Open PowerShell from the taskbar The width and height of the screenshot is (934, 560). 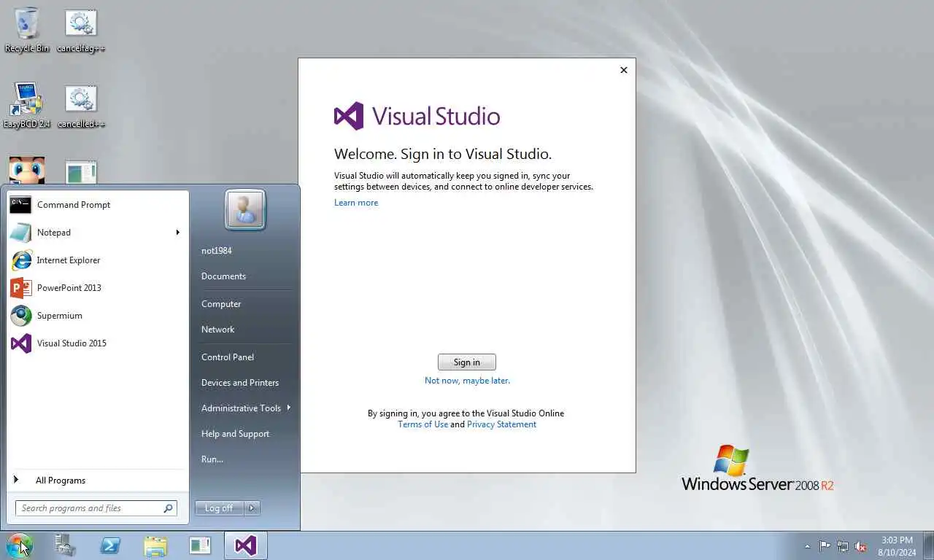point(110,545)
